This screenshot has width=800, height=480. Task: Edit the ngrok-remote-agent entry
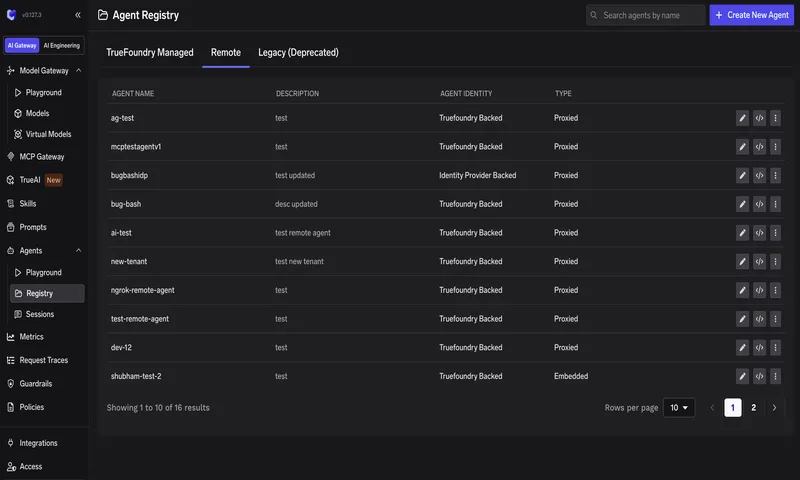coord(742,290)
